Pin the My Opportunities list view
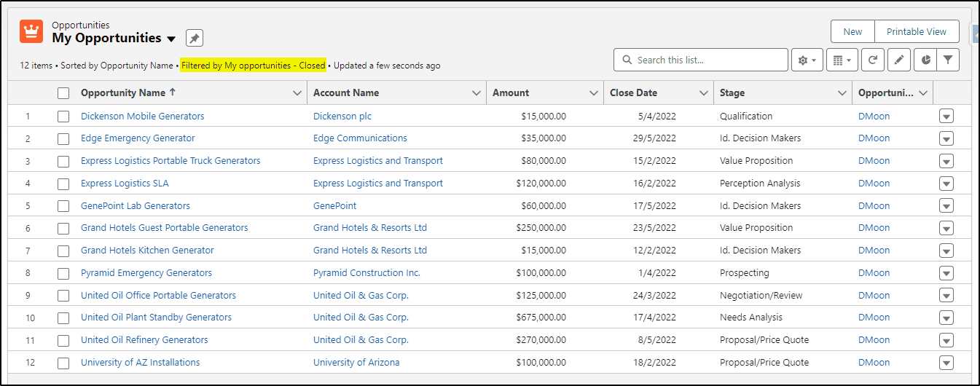980x386 pixels. point(194,38)
